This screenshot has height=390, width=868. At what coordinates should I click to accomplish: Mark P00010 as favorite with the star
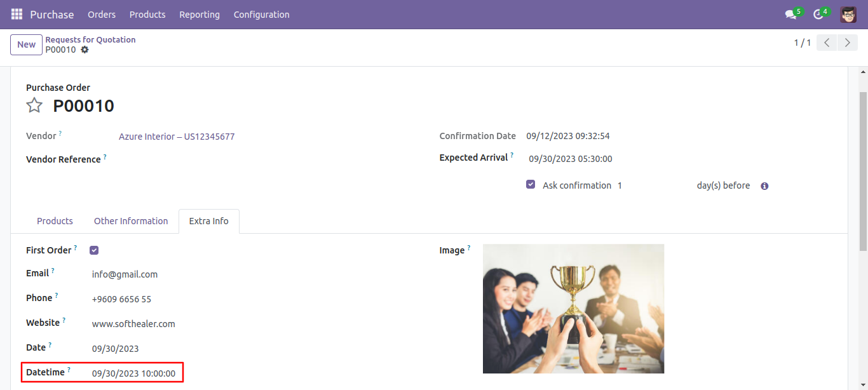tap(34, 105)
